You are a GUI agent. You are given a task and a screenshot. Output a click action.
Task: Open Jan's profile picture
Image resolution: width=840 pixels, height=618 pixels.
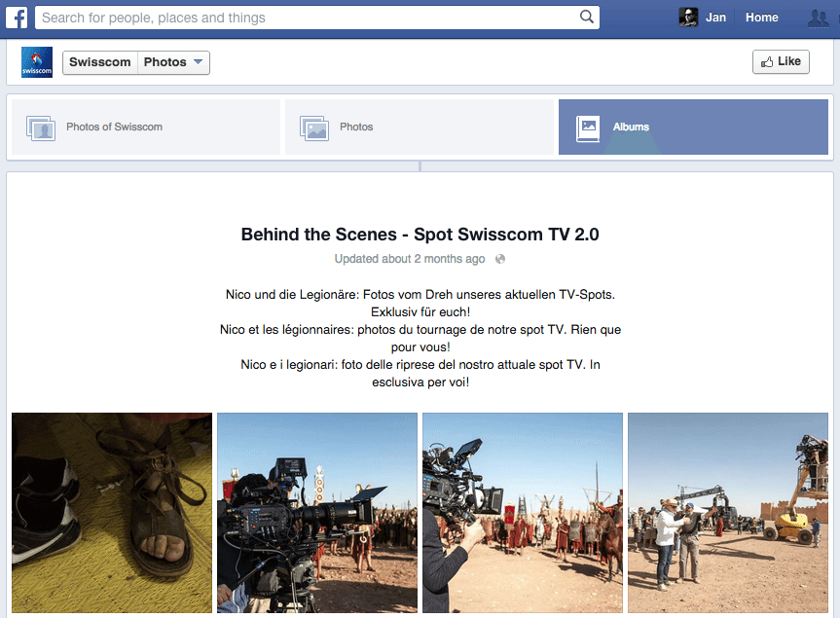[x=688, y=18]
